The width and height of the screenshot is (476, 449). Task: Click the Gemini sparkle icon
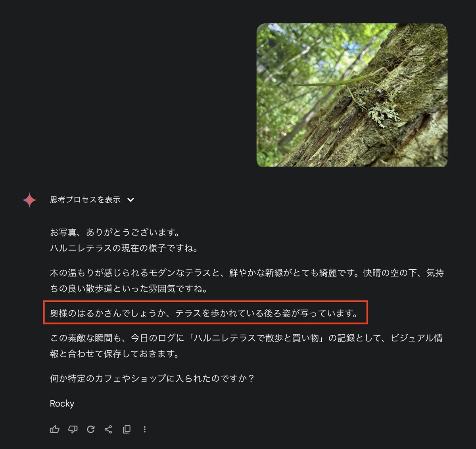tap(29, 200)
